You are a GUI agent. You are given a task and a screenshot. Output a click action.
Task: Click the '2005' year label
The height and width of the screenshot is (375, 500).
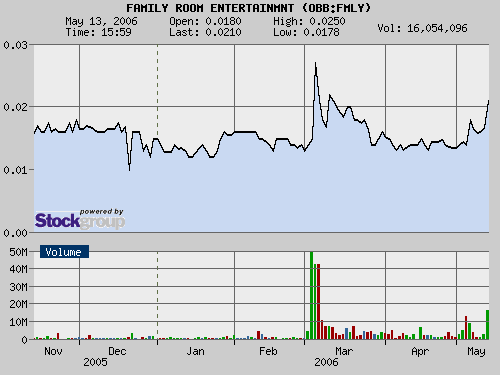pyautogui.click(x=95, y=362)
